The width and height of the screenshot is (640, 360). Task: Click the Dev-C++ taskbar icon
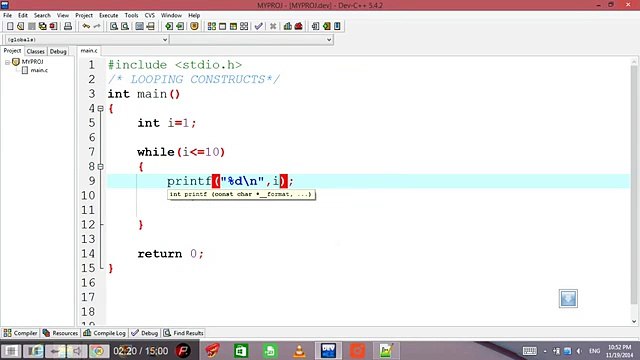pos(329,351)
